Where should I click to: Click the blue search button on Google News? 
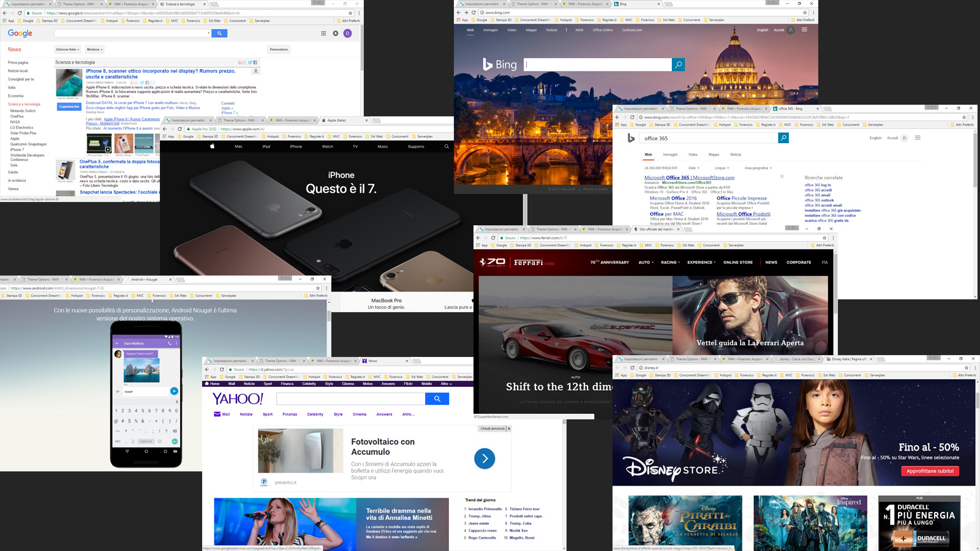(x=219, y=33)
